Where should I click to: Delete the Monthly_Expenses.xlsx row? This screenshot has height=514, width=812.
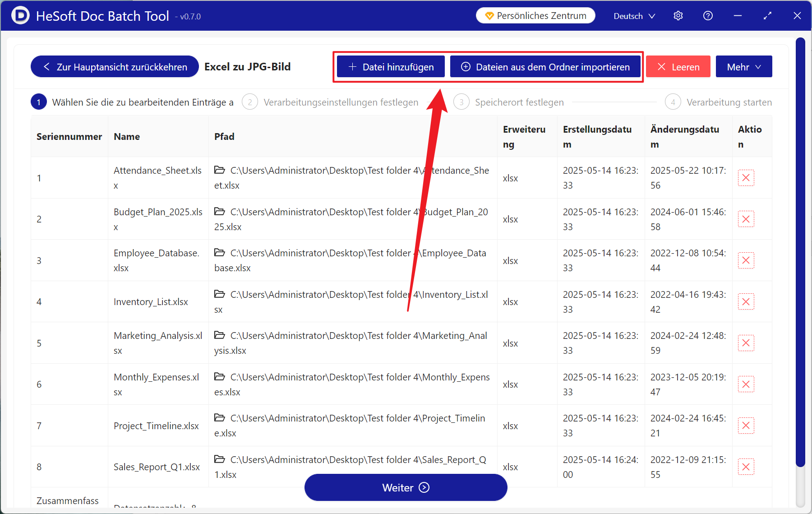click(x=746, y=384)
